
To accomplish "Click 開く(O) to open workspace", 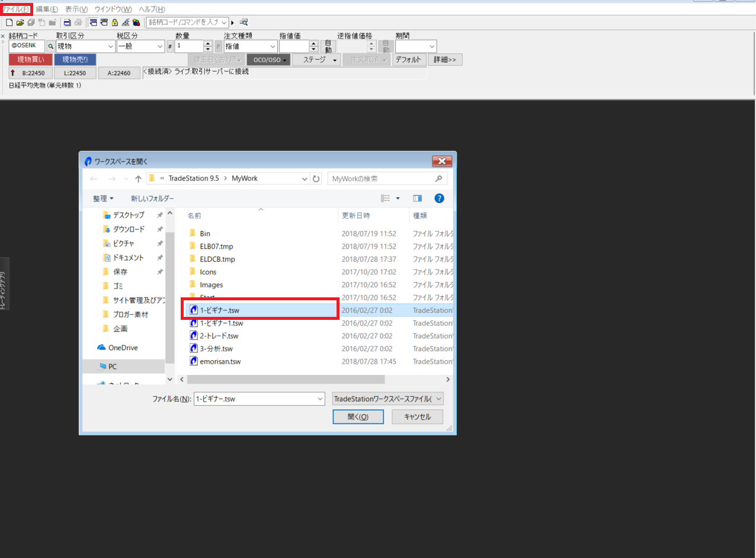I will (x=358, y=417).
